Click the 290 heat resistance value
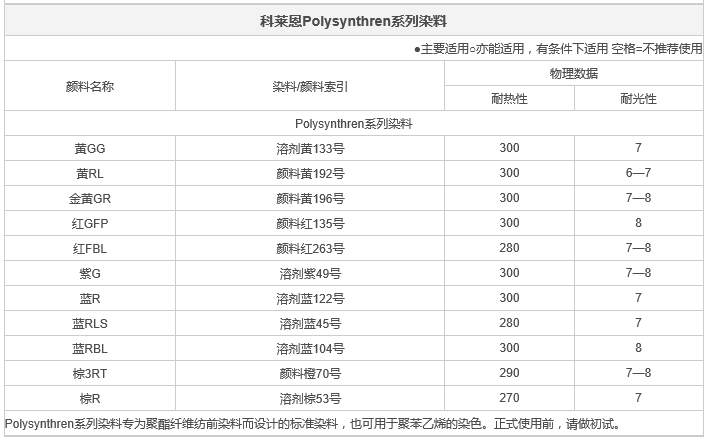The image size is (705, 437). click(509, 373)
